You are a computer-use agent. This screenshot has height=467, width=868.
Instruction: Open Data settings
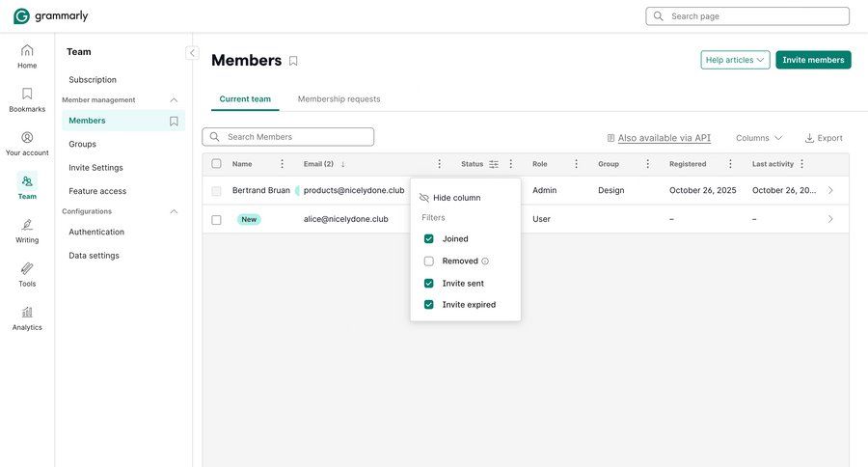point(95,256)
